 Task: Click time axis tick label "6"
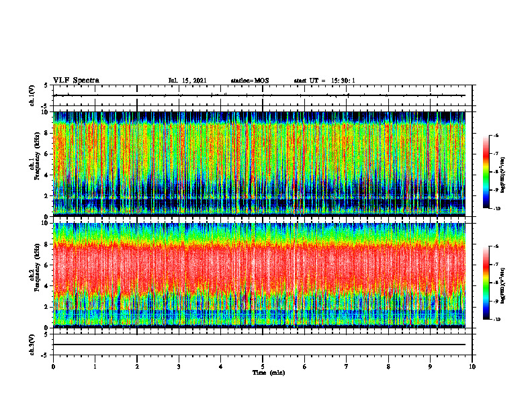(x=305, y=367)
